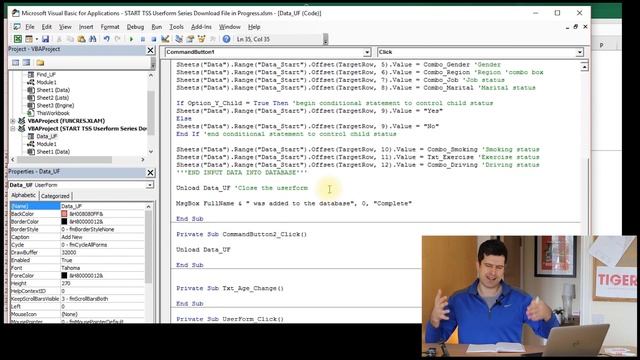640x360 pixels.
Task: Open the Object Browser toolbar icon
Action: pyautogui.click(x=201, y=39)
